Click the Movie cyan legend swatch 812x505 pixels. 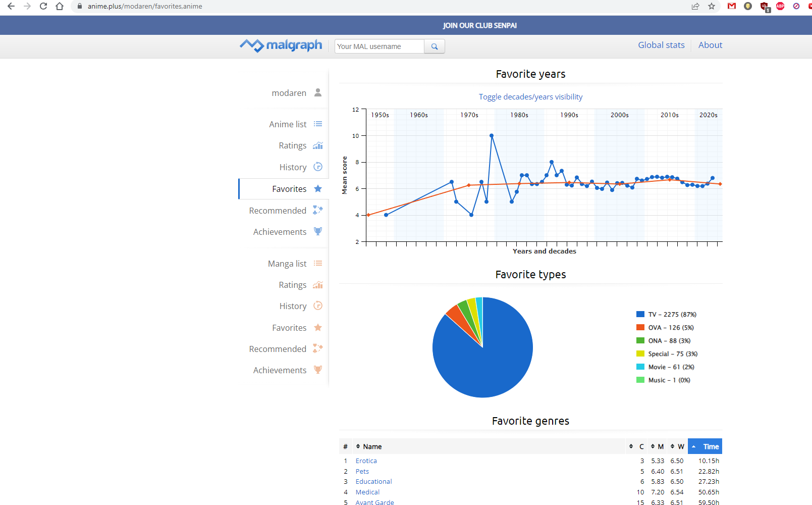(640, 367)
